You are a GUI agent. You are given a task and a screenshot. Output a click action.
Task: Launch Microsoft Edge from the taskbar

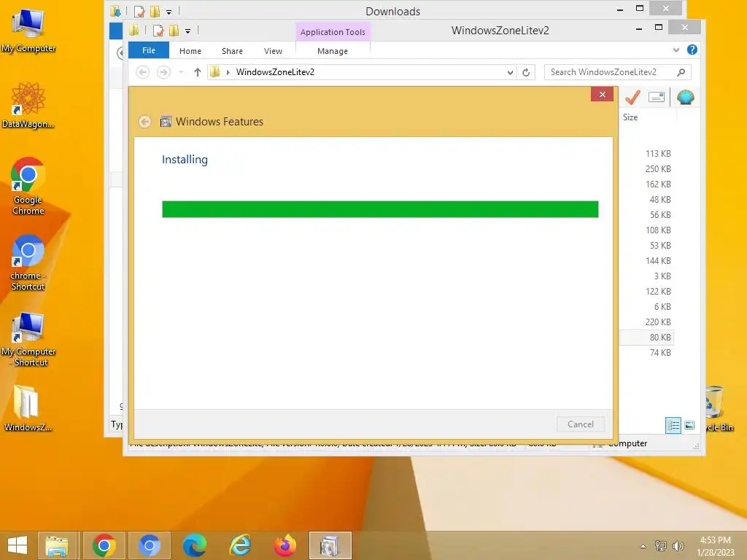[x=194, y=545]
